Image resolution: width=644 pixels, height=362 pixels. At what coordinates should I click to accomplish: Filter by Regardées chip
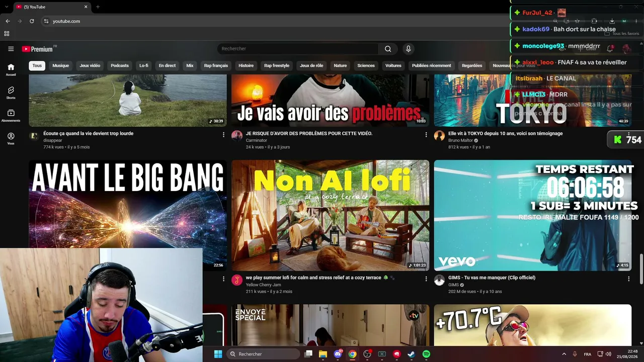472,65
